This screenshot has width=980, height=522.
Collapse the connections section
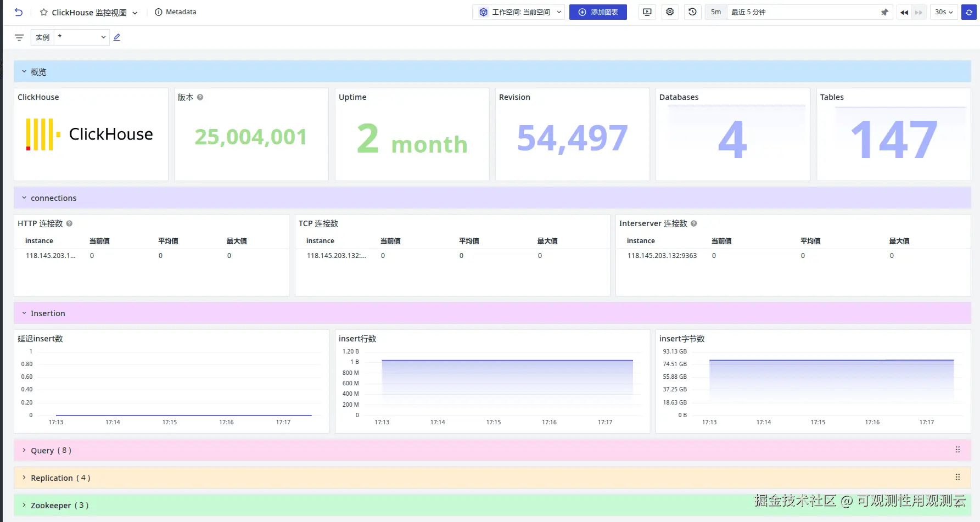point(24,198)
